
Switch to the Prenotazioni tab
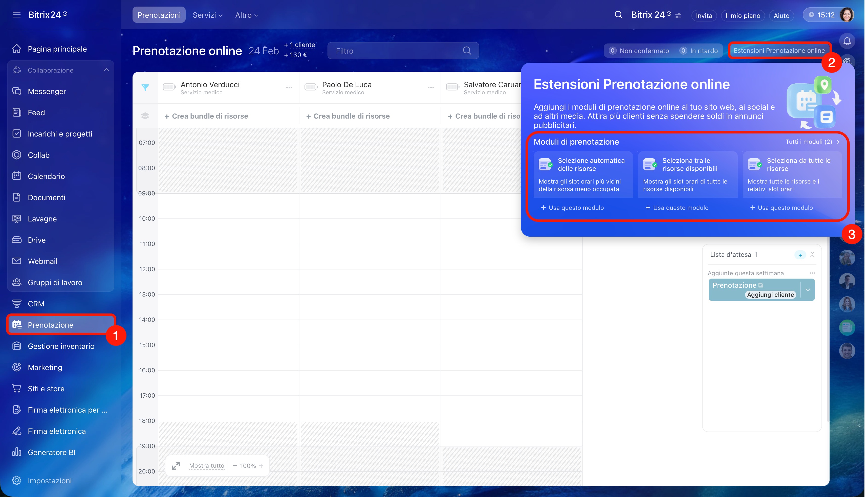pyautogui.click(x=159, y=15)
